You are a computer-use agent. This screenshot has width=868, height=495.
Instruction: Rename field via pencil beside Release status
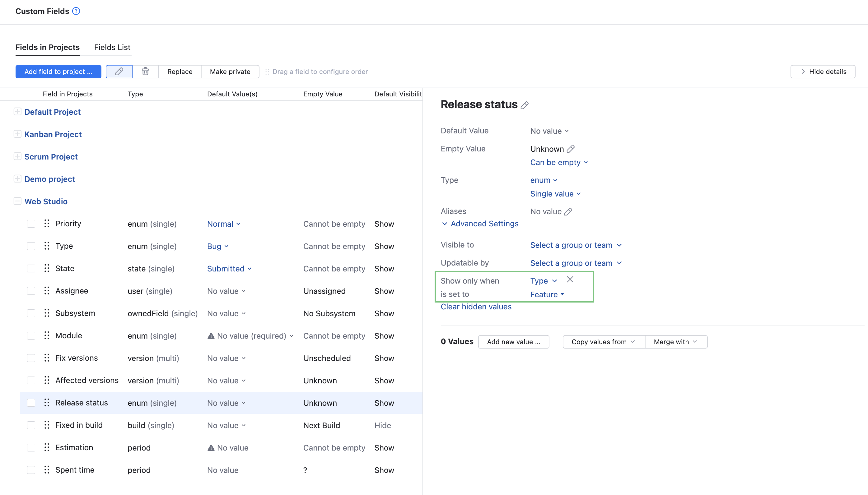pos(525,105)
